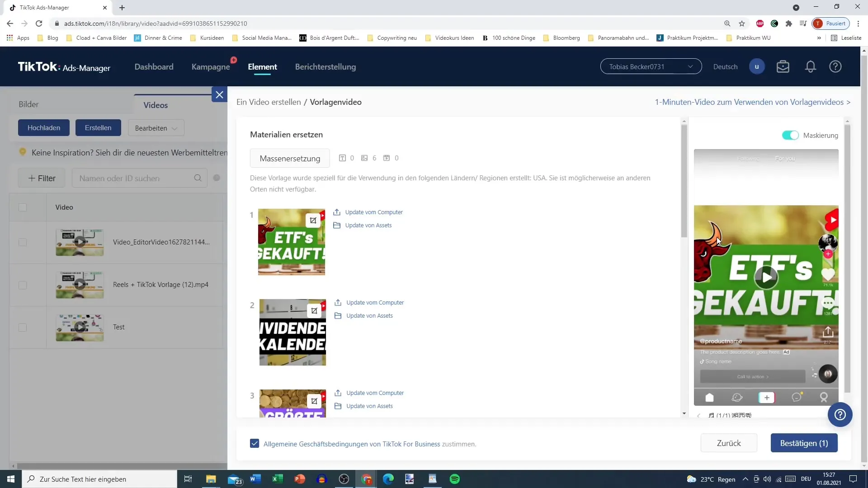Click the home icon in phone preview

click(709, 398)
